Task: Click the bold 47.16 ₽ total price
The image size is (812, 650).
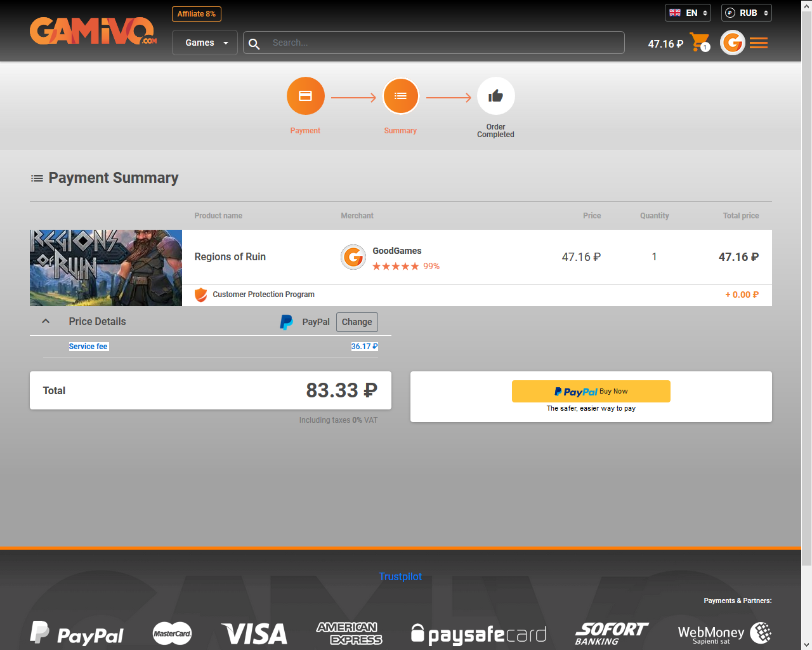Action: tap(739, 257)
